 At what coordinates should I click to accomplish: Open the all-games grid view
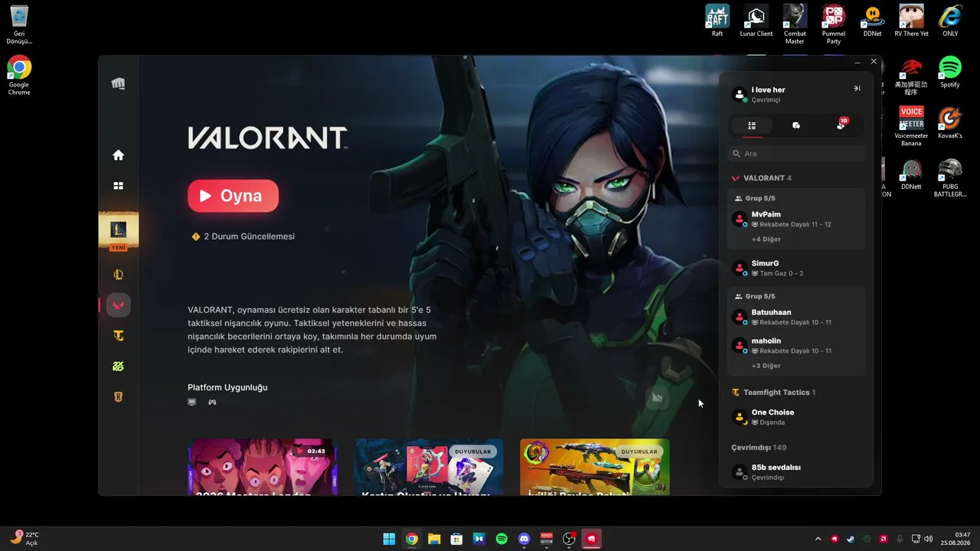click(x=118, y=186)
